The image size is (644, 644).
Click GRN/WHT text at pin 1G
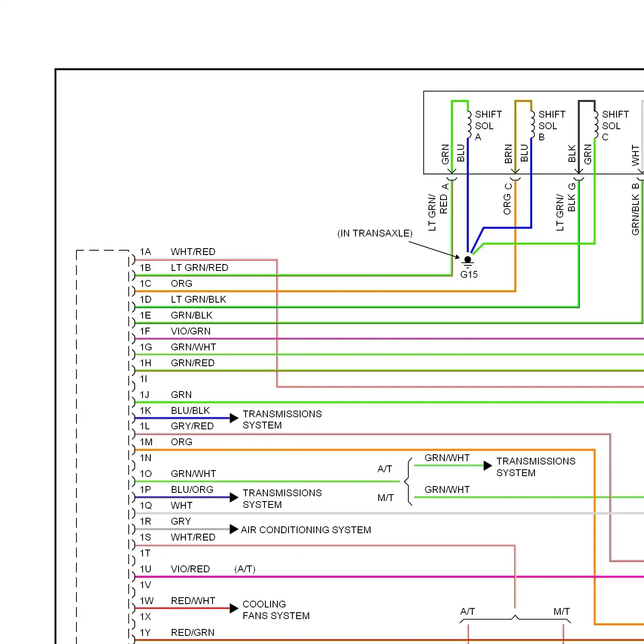coord(194,347)
